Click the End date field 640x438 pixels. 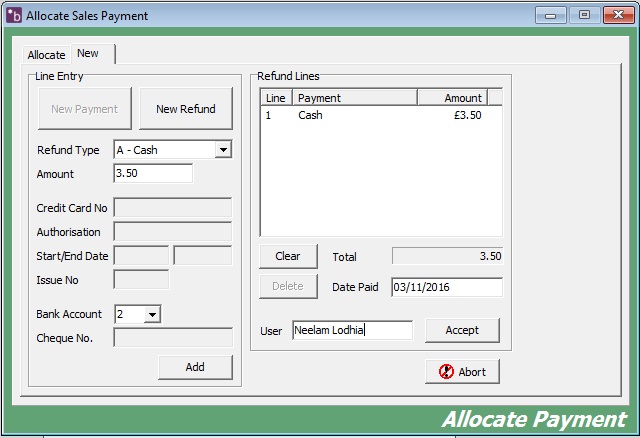(203, 256)
